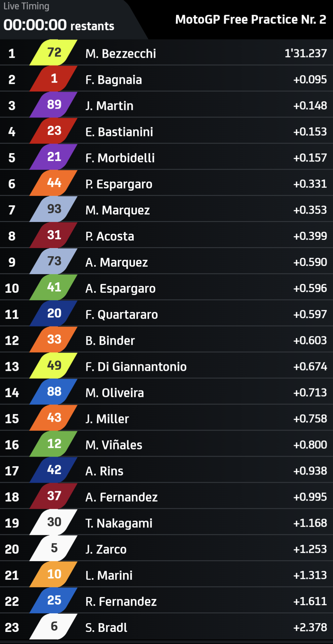Tap the red number 1 badge
The width and height of the screenshot is (333, 644).
click(54, 79)
